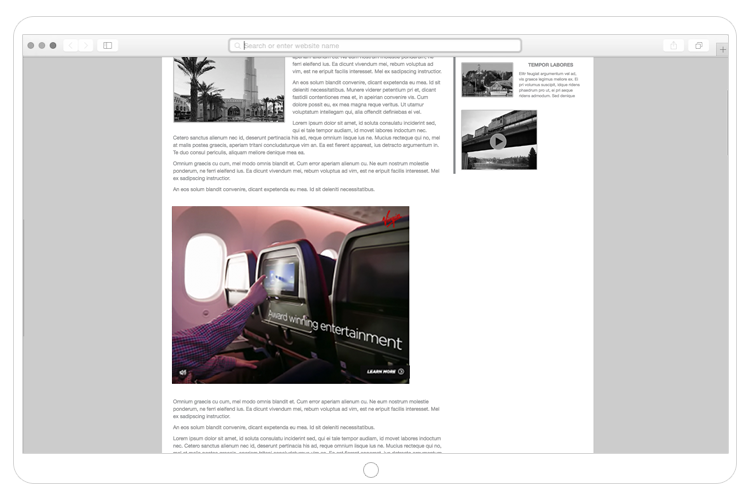Click the red close window button
Viewport: 750px width, 490px height.
pyautogui.click(x=31, y=45)
